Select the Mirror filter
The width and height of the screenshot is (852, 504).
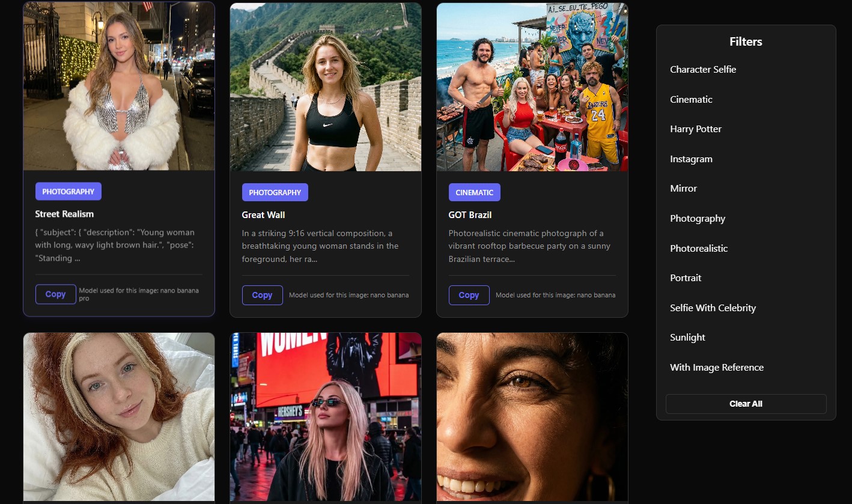click(683, 189)
